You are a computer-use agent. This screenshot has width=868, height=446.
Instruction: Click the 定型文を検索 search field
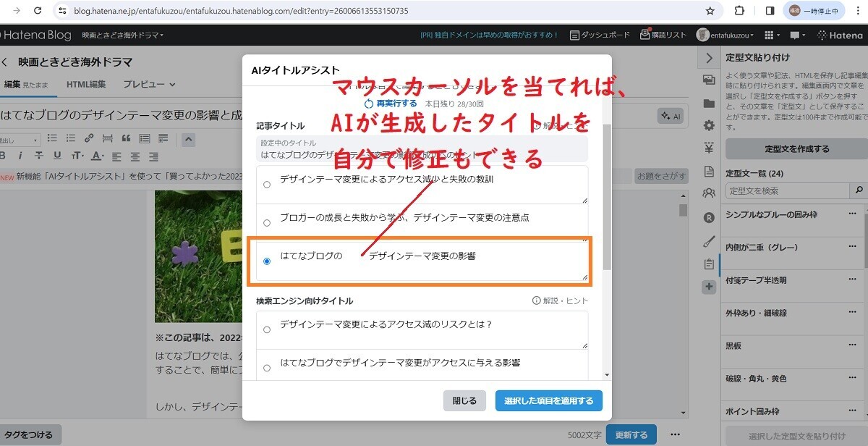coord(781,190)
